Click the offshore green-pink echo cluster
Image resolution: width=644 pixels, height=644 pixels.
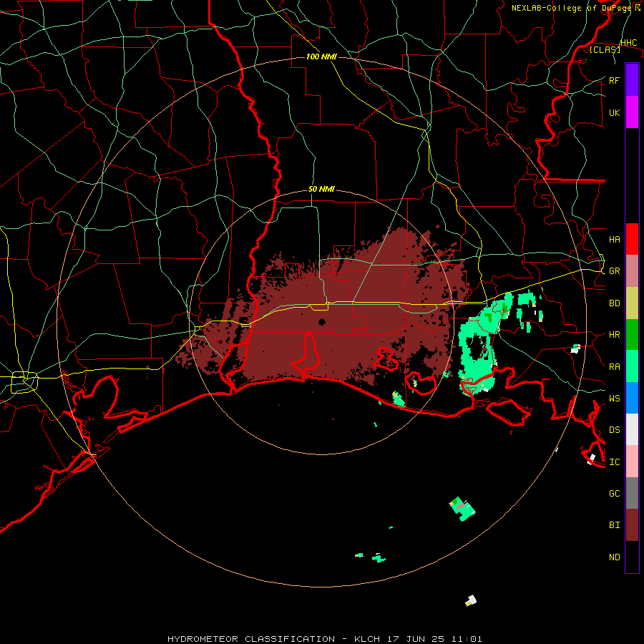(462, 509)
